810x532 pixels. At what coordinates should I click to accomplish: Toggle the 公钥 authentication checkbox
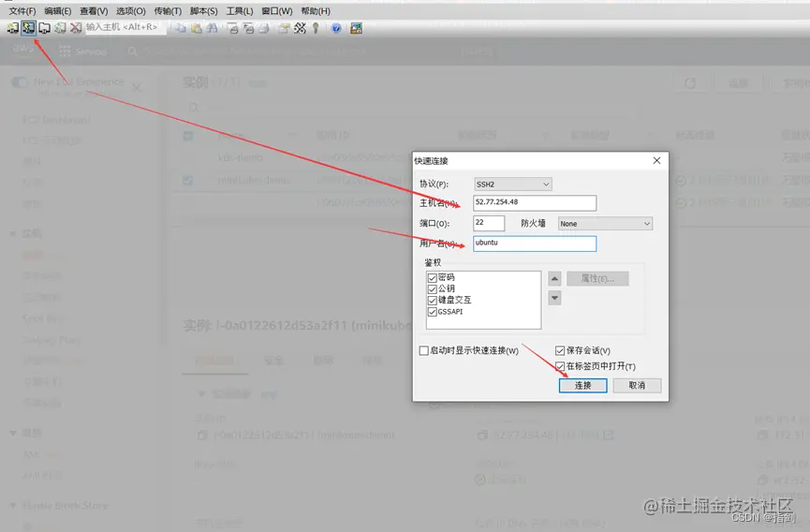[x=433, y=289]
